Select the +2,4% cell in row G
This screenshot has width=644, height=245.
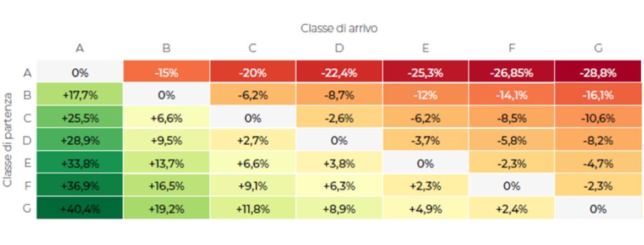coord(511,209)
